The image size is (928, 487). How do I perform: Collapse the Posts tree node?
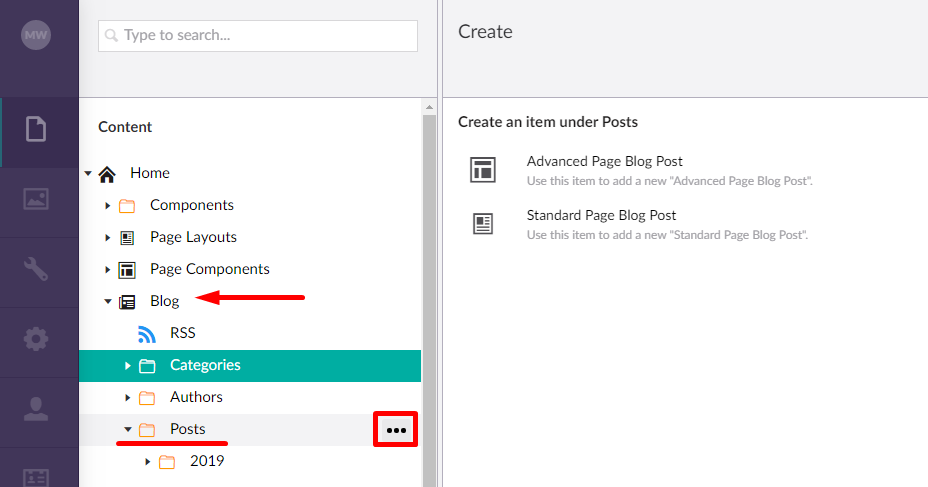128,429
